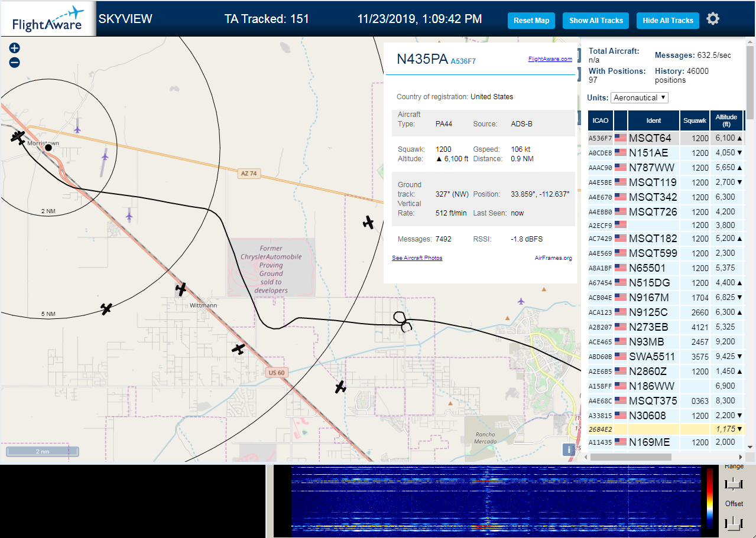756x538 pixels.
Task: Select the N787WW aircraft row
Action: click(666, 168)
